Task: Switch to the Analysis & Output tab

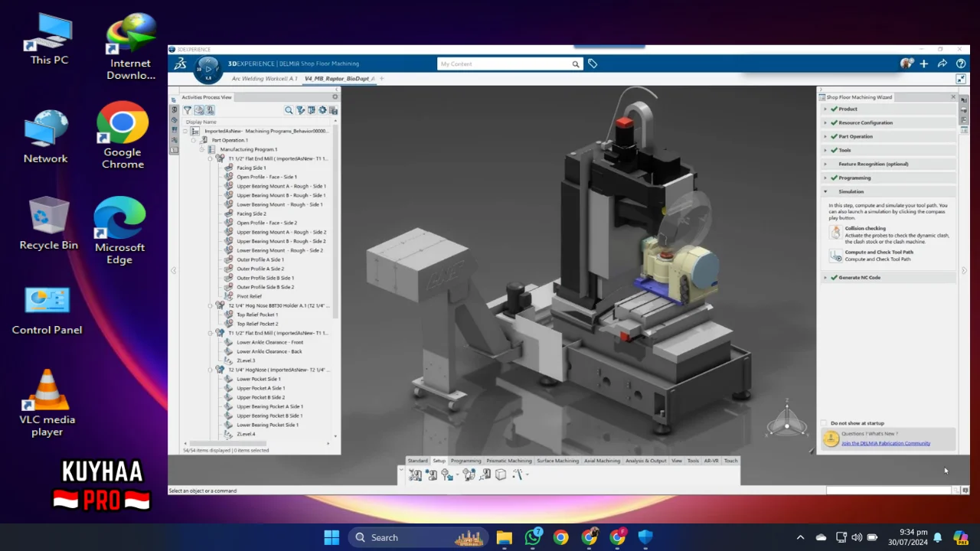Action: click(x=646, y=461)
